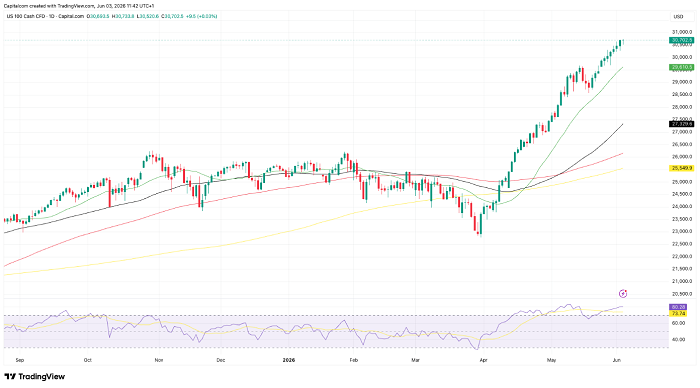Click the Mar label on time axis
Viewport: 700px width, 388px height.
click(x=416, y=360)
